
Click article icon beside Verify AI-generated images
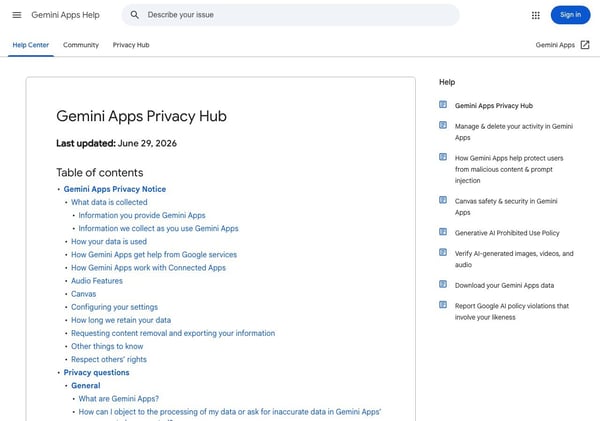pos(443,252)
